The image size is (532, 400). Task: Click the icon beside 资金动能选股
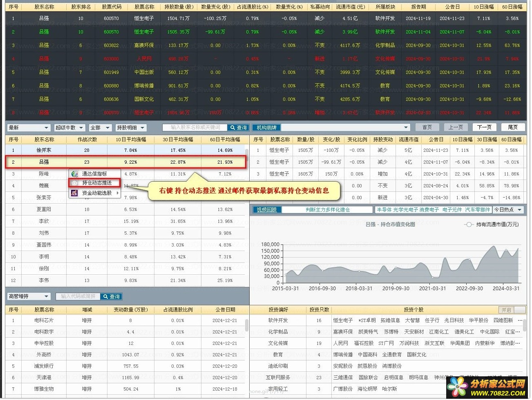tap(74, 193)
